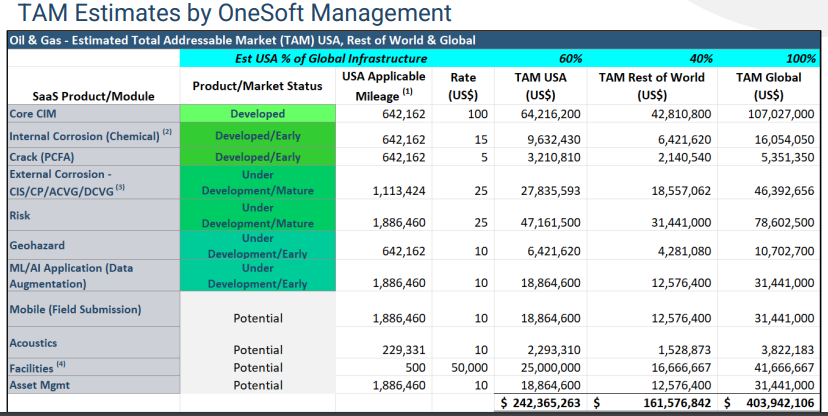Click the 'USA Applicable Mileage' column header
This screenshot has height=416, width=828.
pyautogui.click(x=383, y=86)
